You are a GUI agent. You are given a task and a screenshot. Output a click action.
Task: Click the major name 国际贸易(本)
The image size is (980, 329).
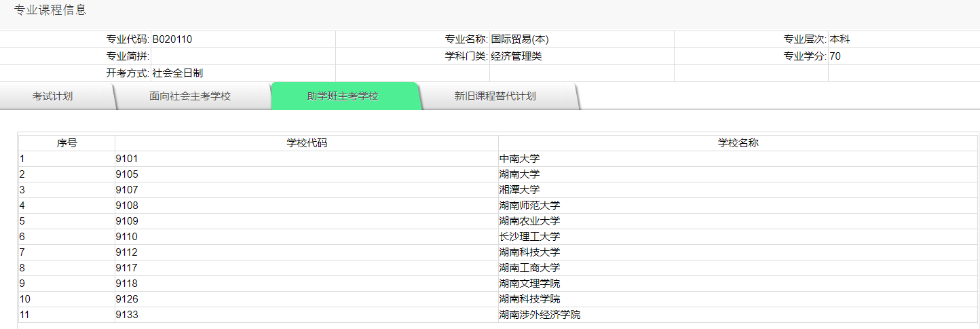[520, 39]
